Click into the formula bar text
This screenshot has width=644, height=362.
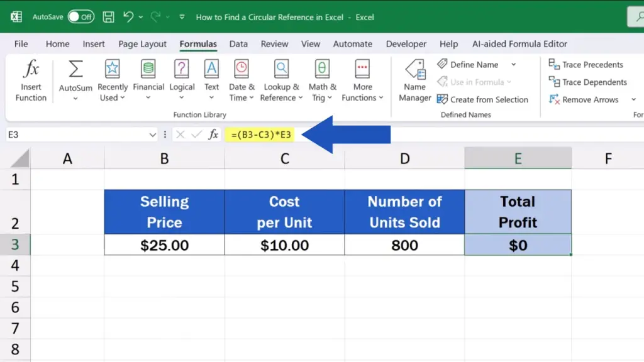coord(262,134)
